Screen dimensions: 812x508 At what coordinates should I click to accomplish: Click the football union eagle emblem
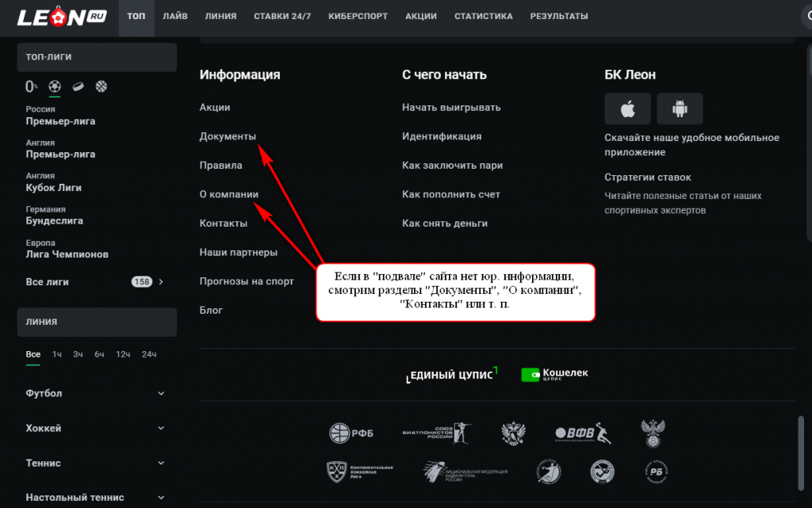point(653,433)
